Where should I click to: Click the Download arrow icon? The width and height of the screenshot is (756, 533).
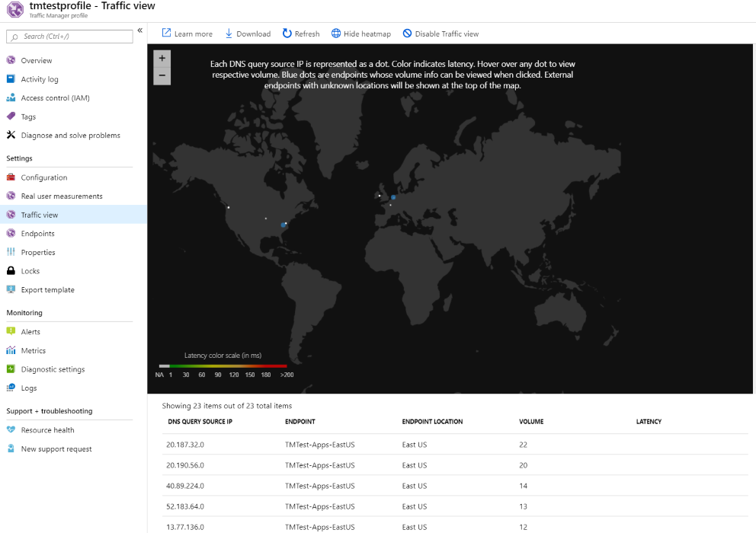pos(229,34)
